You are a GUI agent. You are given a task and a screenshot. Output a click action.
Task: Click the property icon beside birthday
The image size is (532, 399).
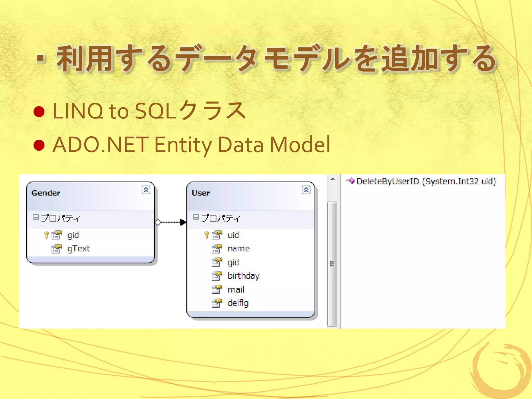[x=217, y=276]
